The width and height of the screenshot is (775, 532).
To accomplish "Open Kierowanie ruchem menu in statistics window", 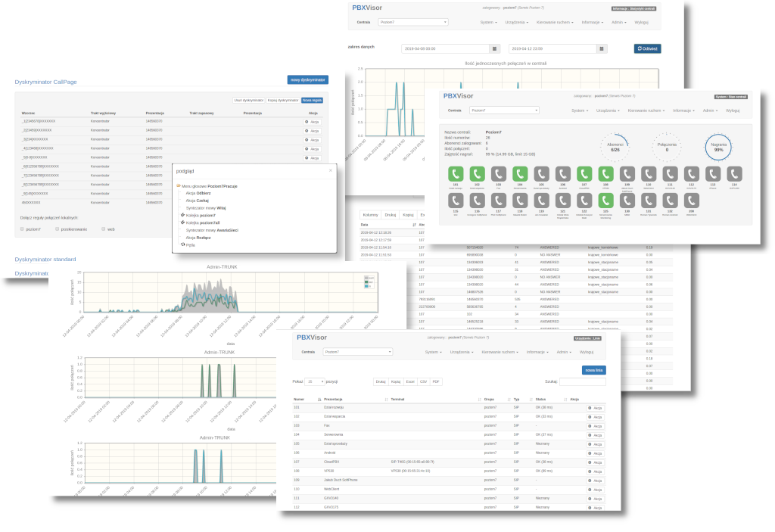I will [555, 22].
